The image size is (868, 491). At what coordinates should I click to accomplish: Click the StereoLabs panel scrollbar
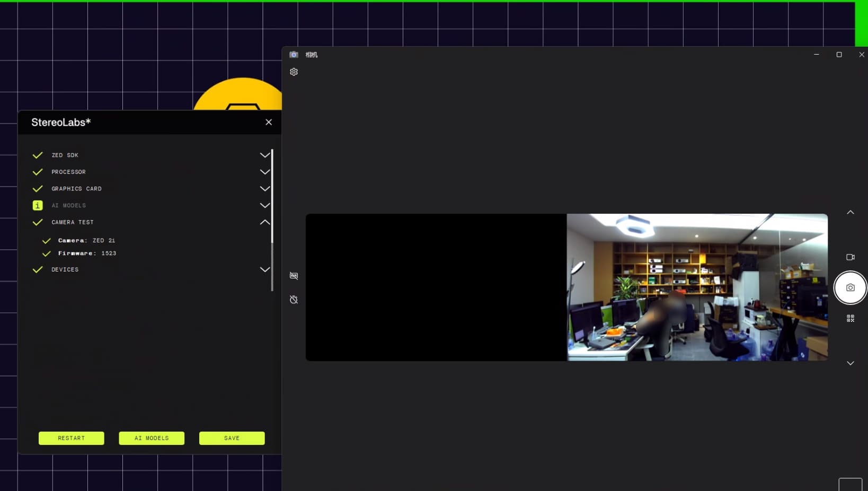272,220
